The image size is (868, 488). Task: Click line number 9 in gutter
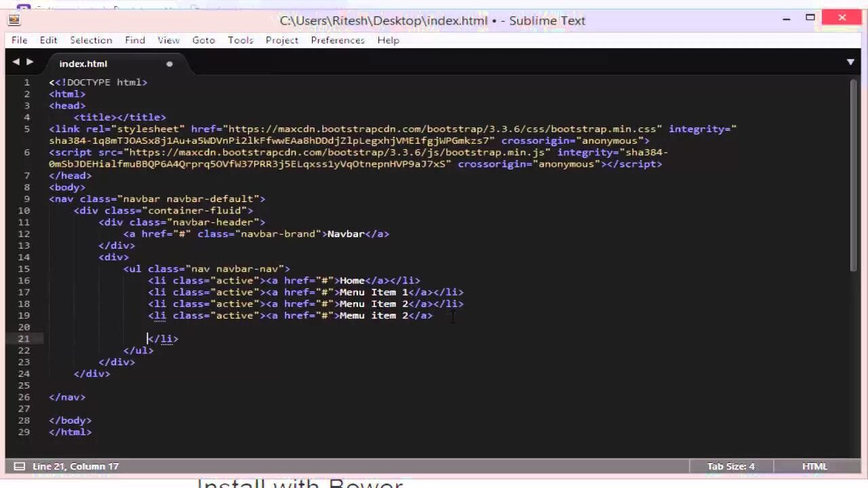click(27, 199)
